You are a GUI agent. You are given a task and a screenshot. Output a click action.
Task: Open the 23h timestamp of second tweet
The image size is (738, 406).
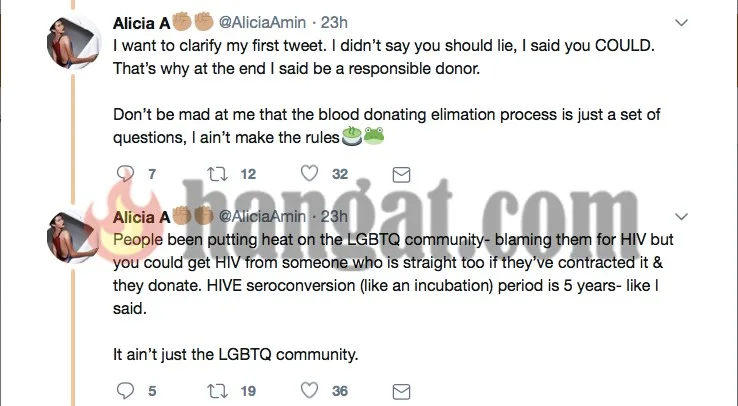point(333,217)
